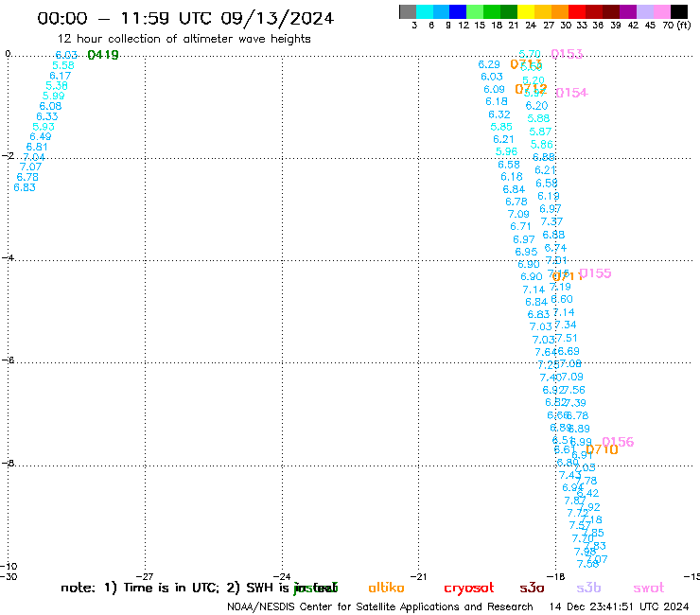Click the latitude axis label -6
This screenshot has width=700, height=615.
[x=8, y=360]
